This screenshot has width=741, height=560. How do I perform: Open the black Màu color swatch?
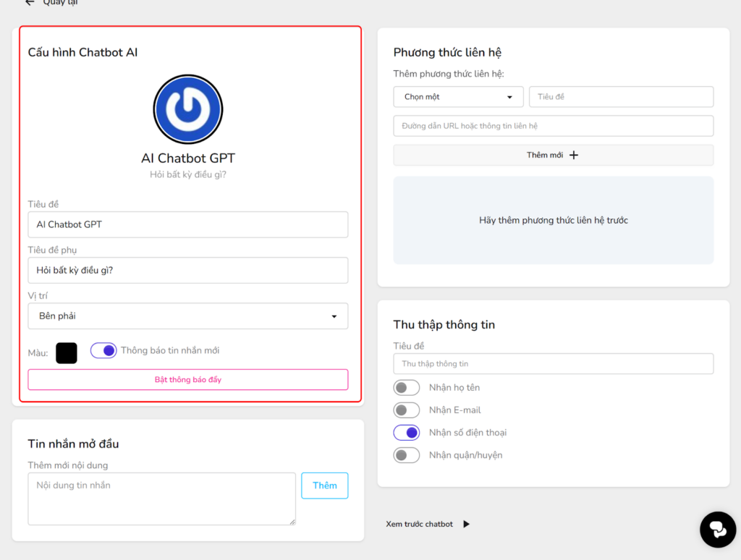(67, 353)
